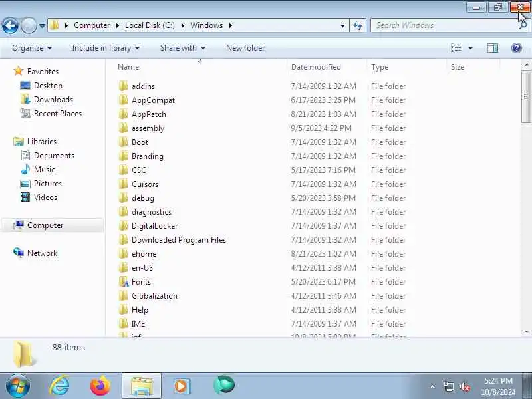Expand the arrow after Local Disk (C:)
532x399 pixels.
pyautogui.click(x=182, y=25)
